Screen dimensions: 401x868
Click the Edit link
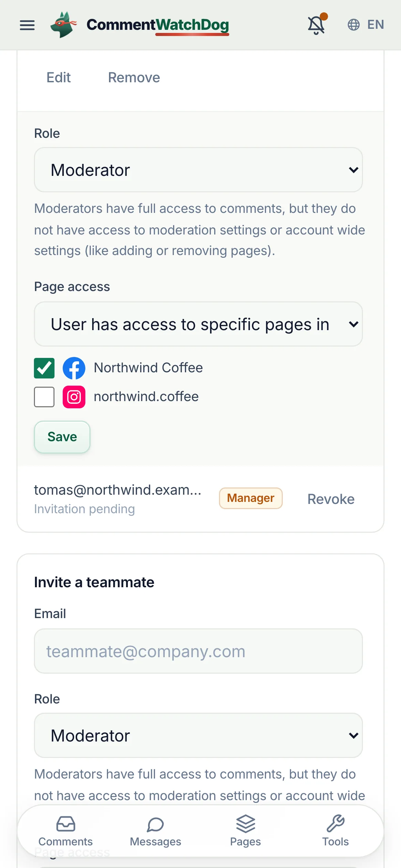[x=59, y=77]
